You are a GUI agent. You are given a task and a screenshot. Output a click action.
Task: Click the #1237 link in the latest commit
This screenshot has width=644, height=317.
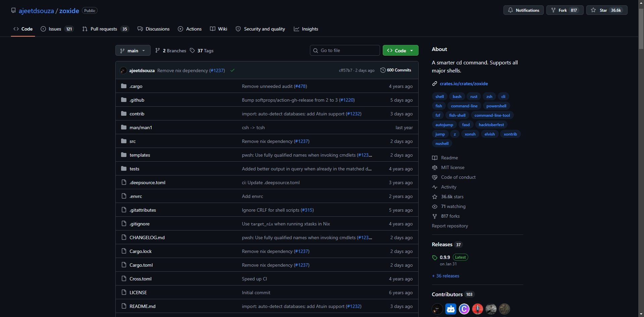[217, 70]
